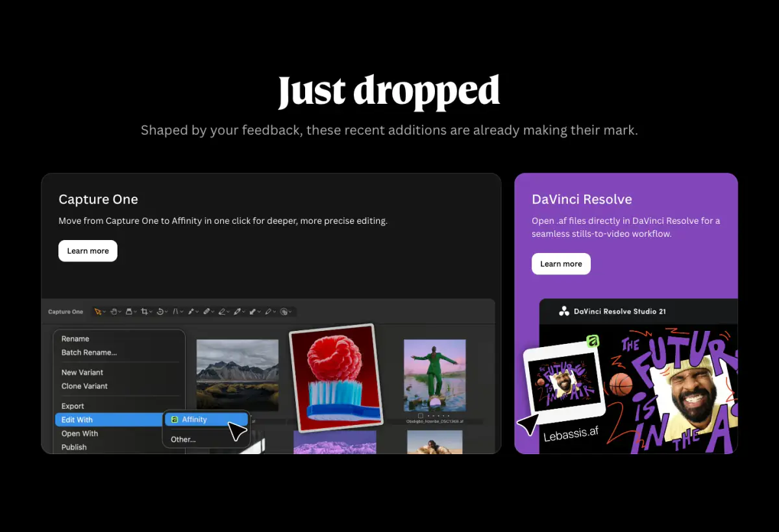The width and height of the screenshot is (779, 532).
Task: Click Learn more under Capture One
Action: click(x=88, y=251)
